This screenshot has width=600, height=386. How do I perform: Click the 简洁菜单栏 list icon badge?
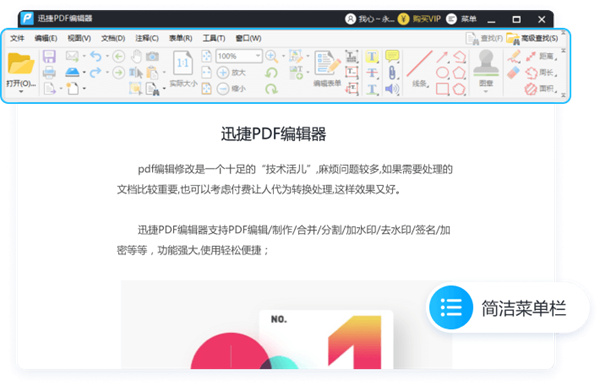click(451, 307)
